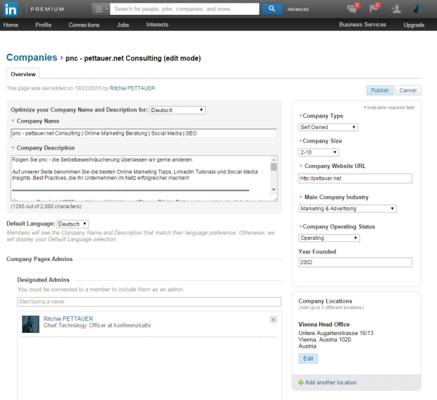Viewport: 437px width, 400px height.
Task: Open the search category menu icon
Action: (x=100, y=9)
